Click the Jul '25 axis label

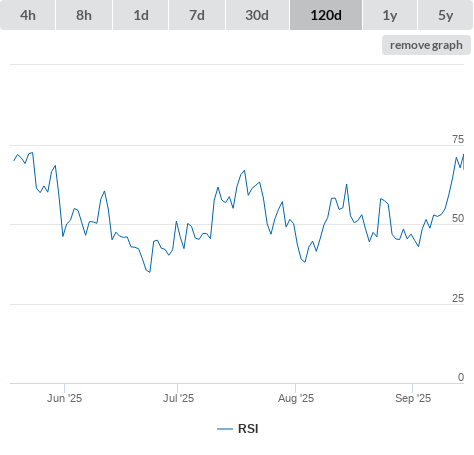178,398
